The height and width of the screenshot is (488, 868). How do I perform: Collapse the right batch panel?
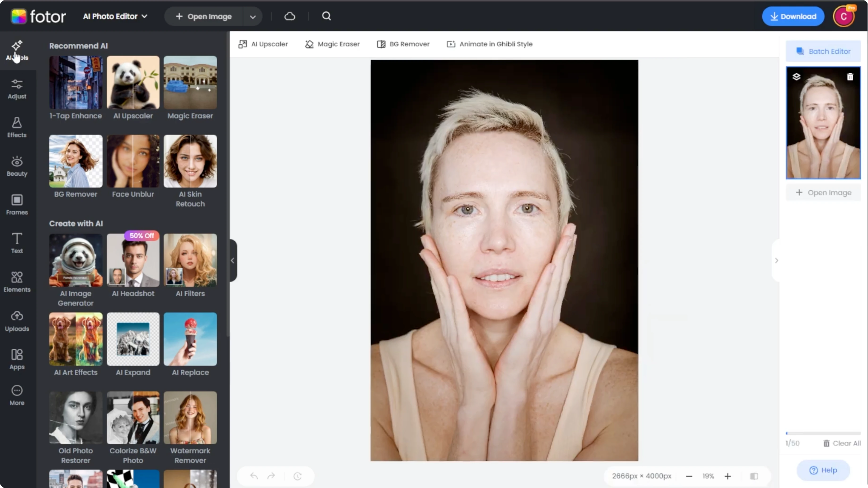(776, 260)
